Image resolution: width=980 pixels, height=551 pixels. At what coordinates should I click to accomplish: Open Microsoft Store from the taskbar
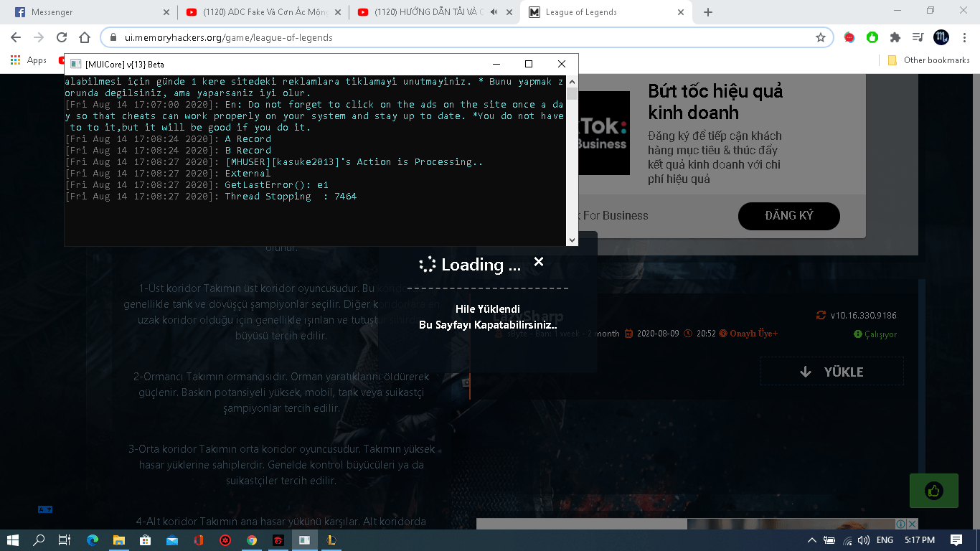(x=146, y=540)
